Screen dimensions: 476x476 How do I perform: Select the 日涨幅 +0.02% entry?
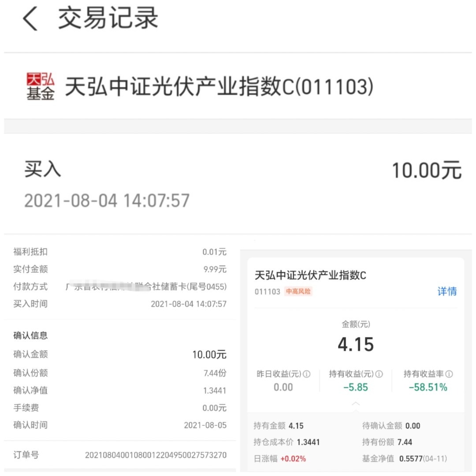pos(279,459)
